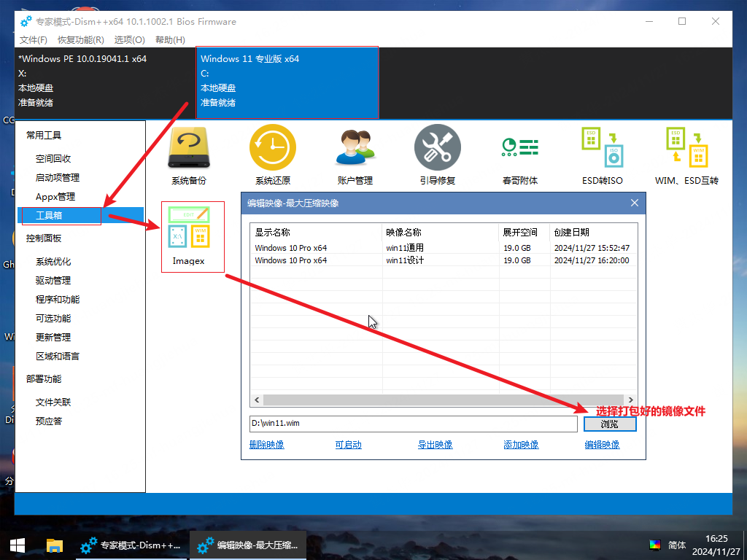The image size is (747, 560).
Task: Open the ESD转ISO converter
Action: 602,155
